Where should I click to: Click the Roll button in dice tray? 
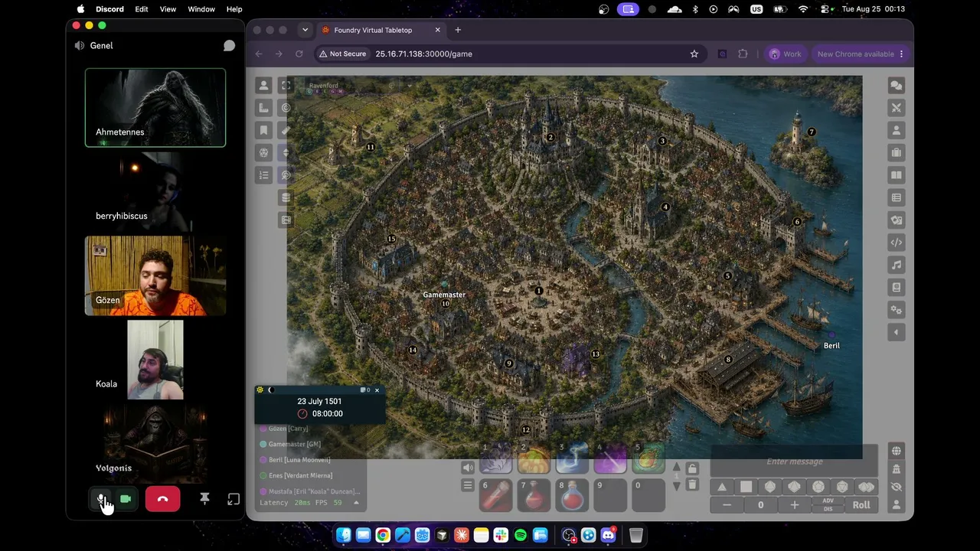pyautogui.click(x=861, y=504)
